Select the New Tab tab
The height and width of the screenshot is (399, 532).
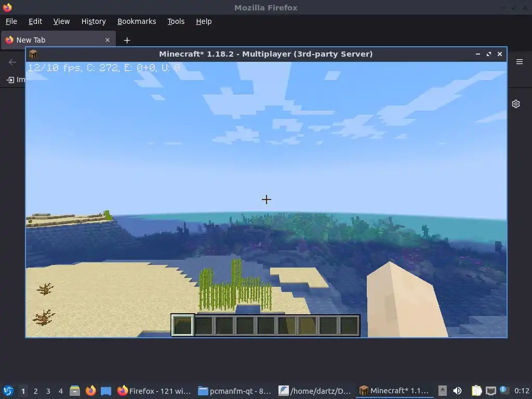[58, 40]
